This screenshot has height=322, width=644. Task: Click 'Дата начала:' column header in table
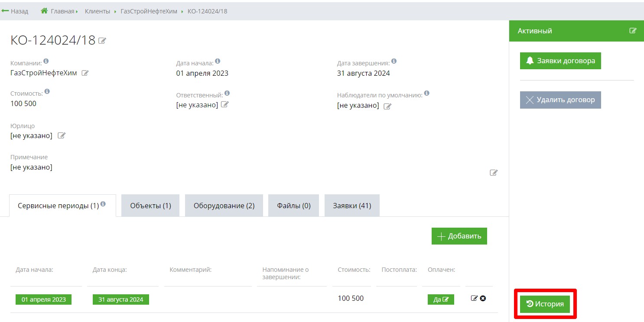(34, 270)
